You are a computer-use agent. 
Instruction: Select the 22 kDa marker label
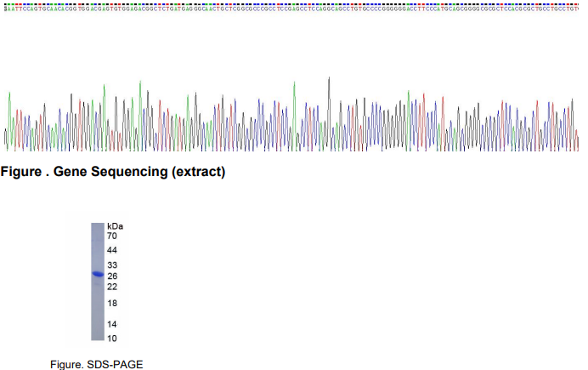tap(112, 287)
